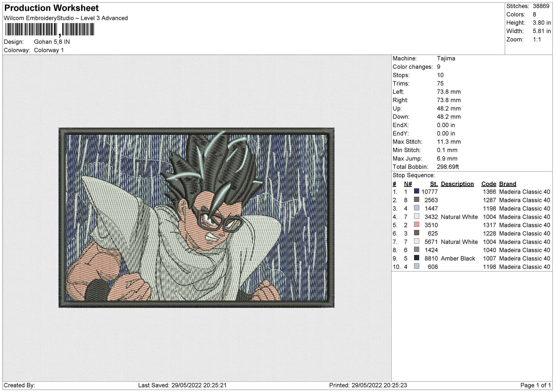Click the 'Colorway 1' value

click(x=49, y=50)
